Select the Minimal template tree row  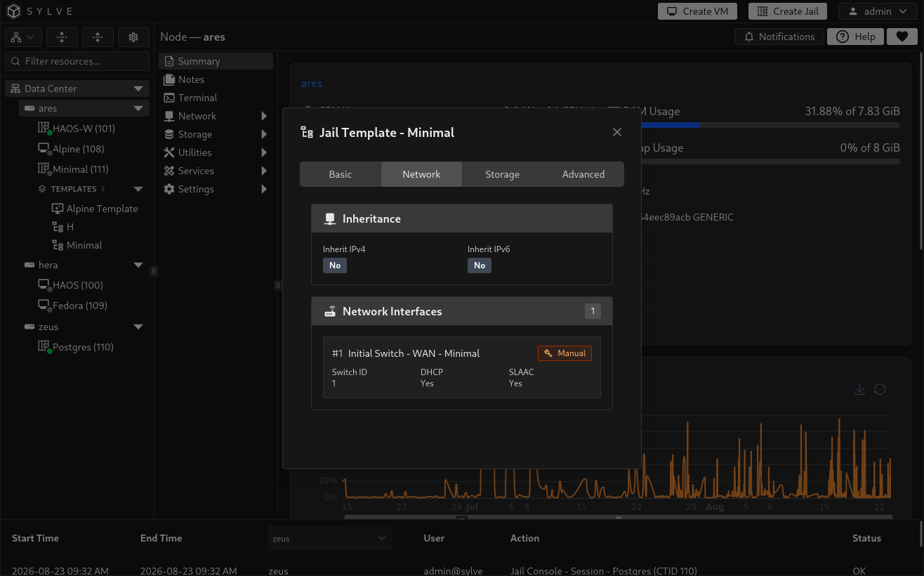(x=98, y=245)
